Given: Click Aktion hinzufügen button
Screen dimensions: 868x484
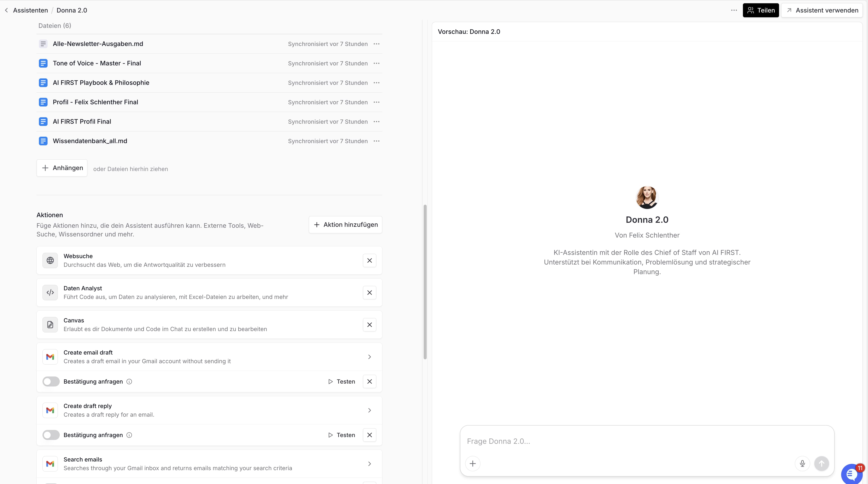Looking at the screenshot, I should pos(345,225).
